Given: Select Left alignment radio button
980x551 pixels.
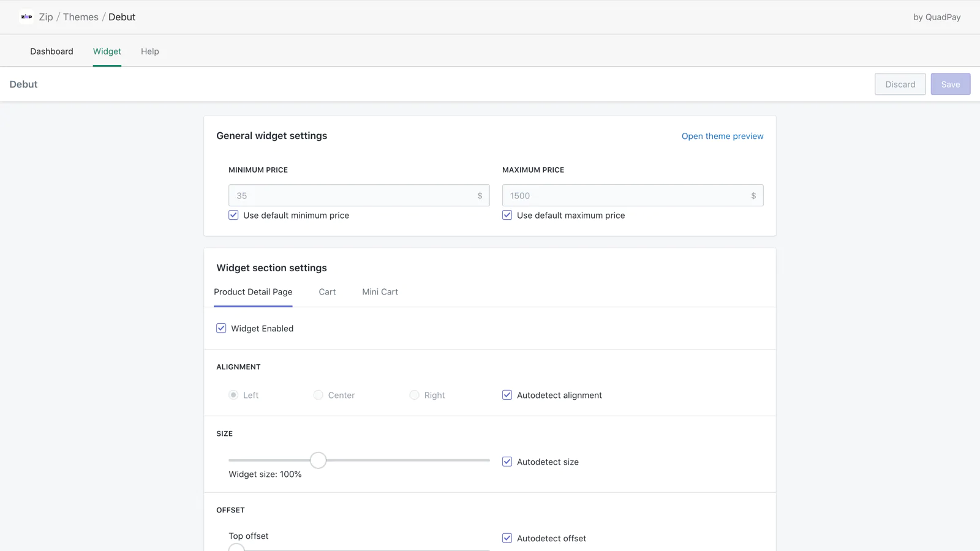Looking at the screenshot, I should (x=233, y=395).
